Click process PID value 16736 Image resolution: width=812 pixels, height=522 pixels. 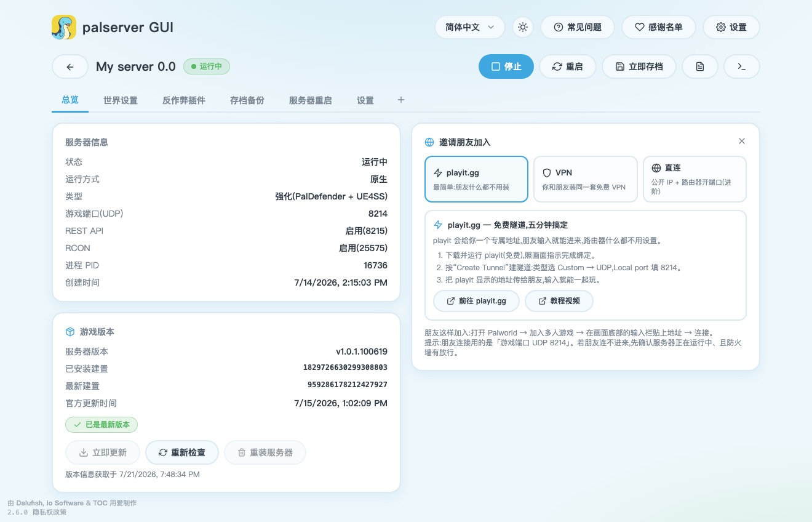click(x=375, y=265)
